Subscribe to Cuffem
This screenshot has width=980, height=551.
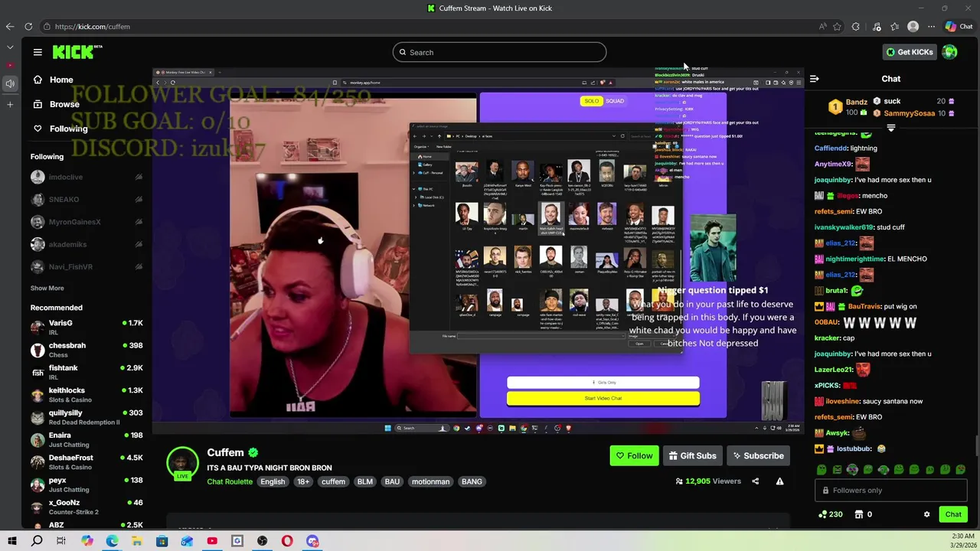(758, 455)
